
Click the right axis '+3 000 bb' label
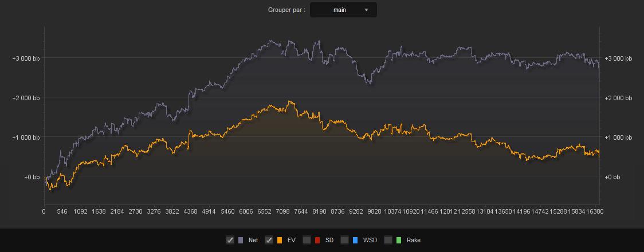tap(618, 58)
